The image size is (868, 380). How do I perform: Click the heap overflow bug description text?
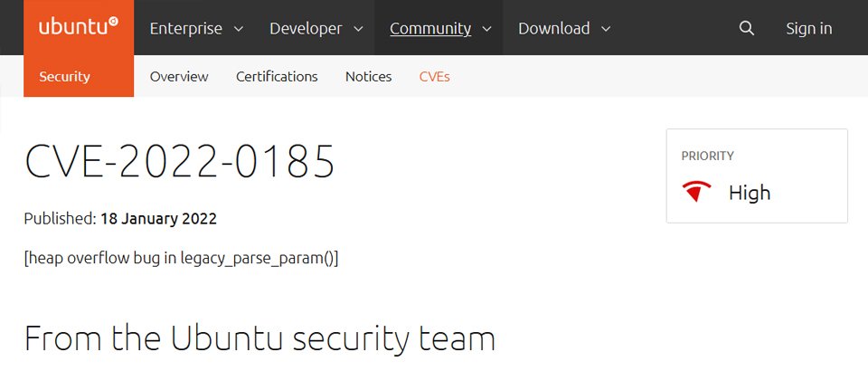181,258
